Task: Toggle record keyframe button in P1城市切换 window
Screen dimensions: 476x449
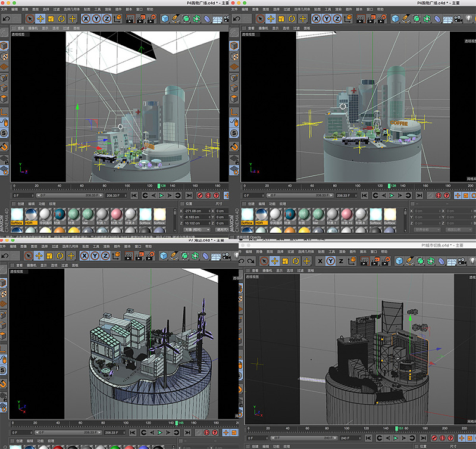Action: (x=434, y=438)
